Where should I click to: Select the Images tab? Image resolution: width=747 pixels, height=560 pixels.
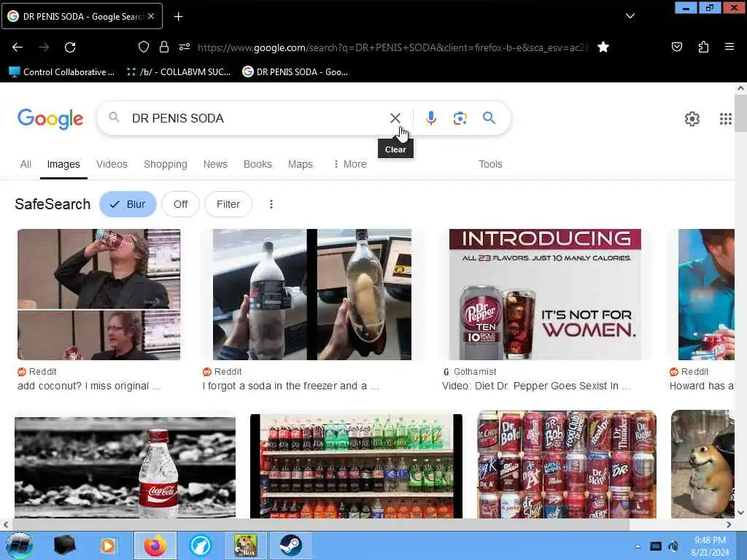coord(63,164)
